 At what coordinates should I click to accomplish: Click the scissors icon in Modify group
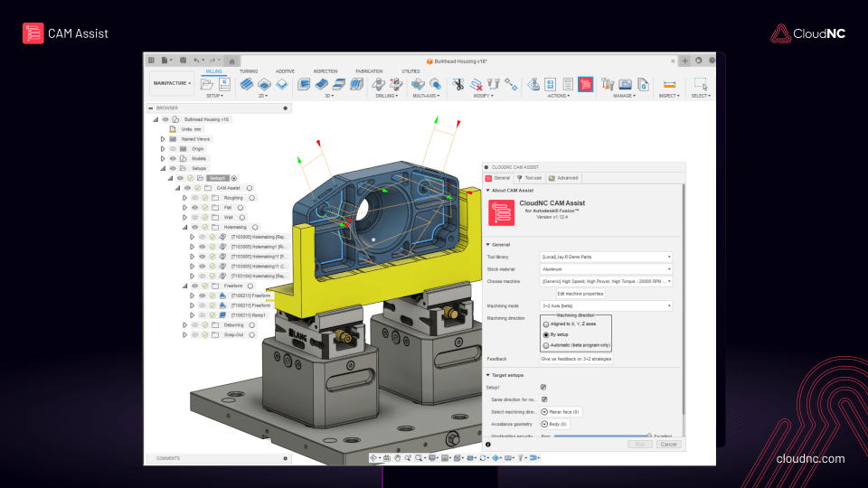(x=458, y=84)
